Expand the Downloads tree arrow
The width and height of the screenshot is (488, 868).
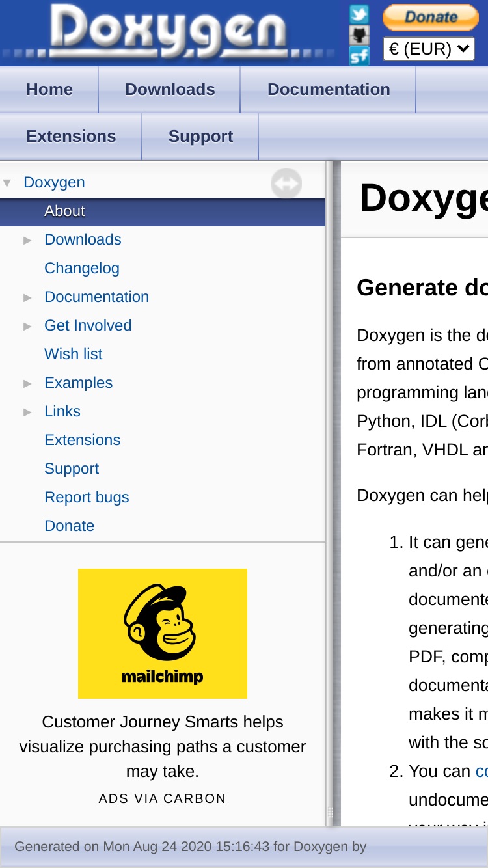pos(28,240)
